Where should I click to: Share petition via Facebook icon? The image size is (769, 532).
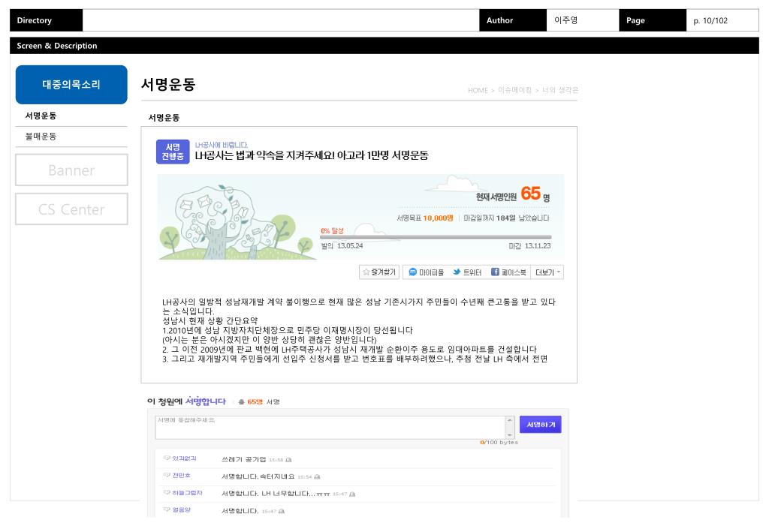(495, 272)
